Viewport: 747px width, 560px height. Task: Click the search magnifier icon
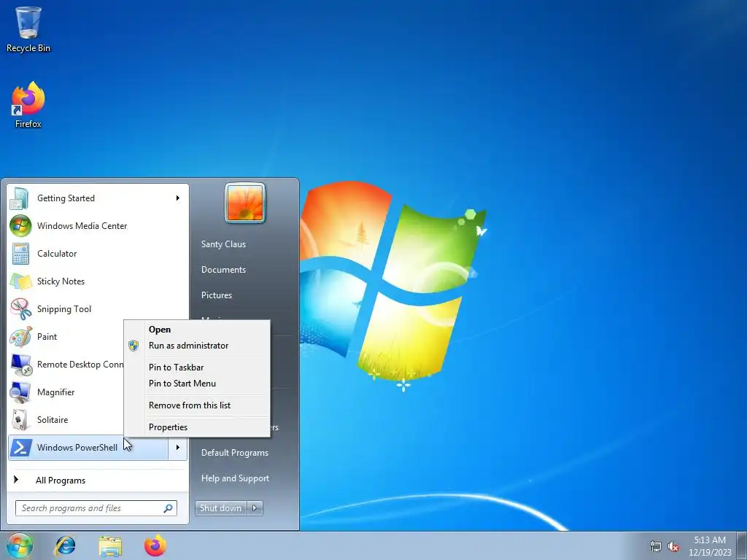[x=168, y=508]
